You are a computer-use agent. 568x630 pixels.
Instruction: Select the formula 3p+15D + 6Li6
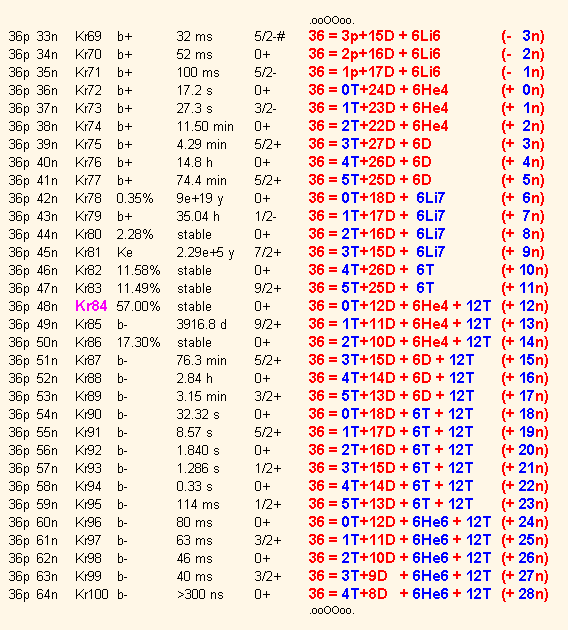[x=374, y=36]
